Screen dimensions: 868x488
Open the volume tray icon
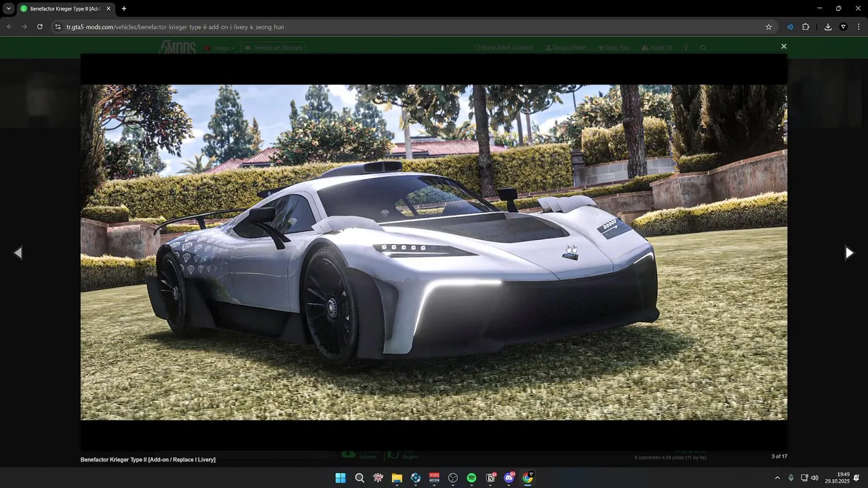click(814, 478)
